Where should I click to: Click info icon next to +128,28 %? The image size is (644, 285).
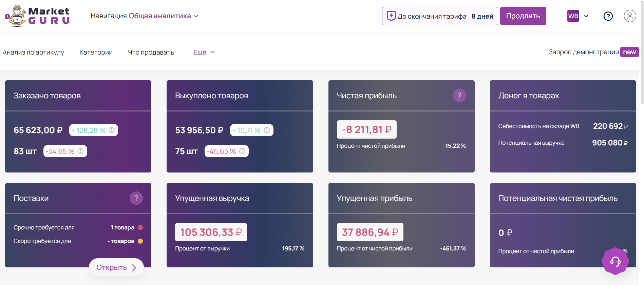coord(112,130)
